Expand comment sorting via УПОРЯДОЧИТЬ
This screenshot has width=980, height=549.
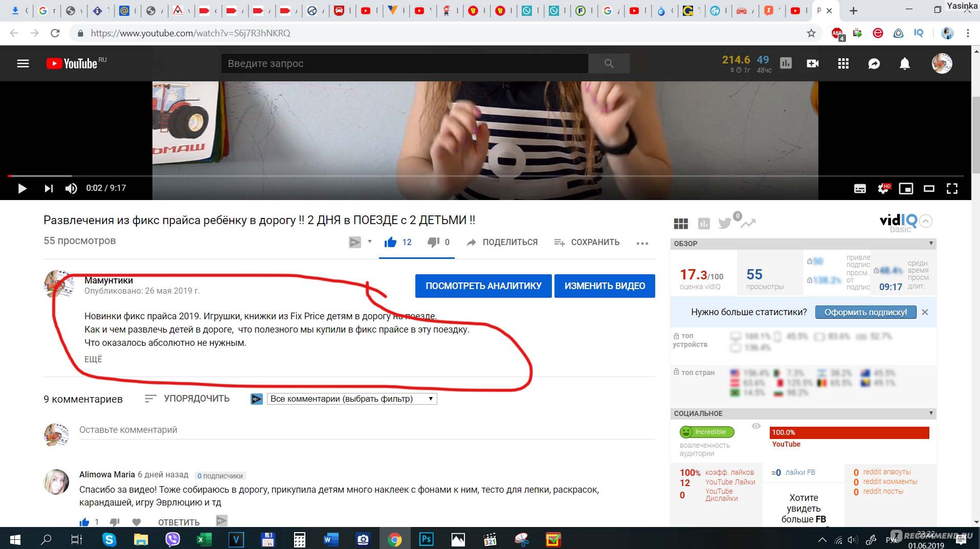(187, 399)
